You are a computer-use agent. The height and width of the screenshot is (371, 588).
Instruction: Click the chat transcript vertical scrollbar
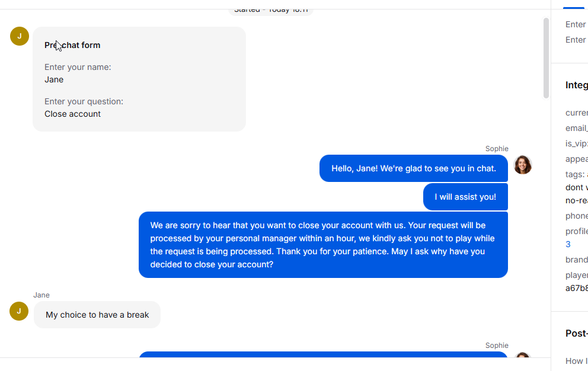(x=546, y=58)
